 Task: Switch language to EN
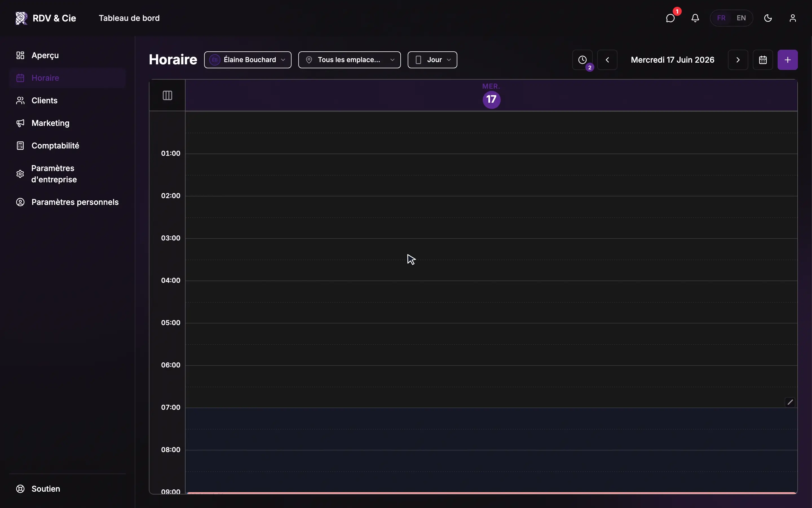pyautogui.click(x=741, y=18)
